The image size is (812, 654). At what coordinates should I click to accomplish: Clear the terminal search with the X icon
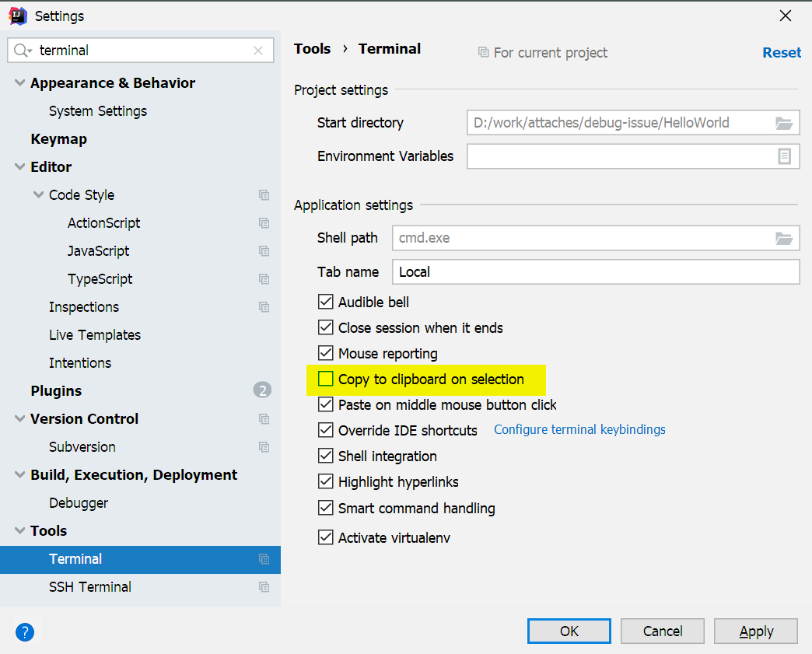(x=257, y=50)
